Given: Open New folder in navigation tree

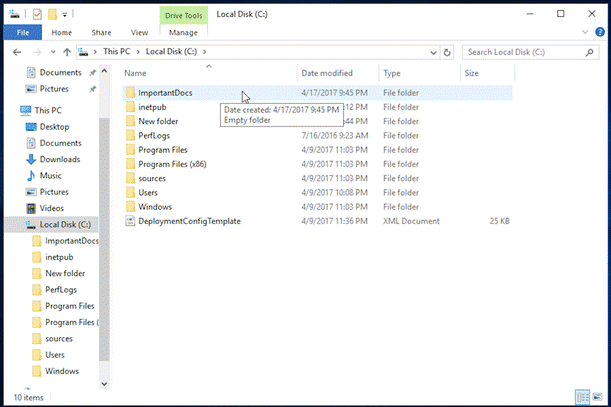Looking at the screenshot, I should [65, 274].
